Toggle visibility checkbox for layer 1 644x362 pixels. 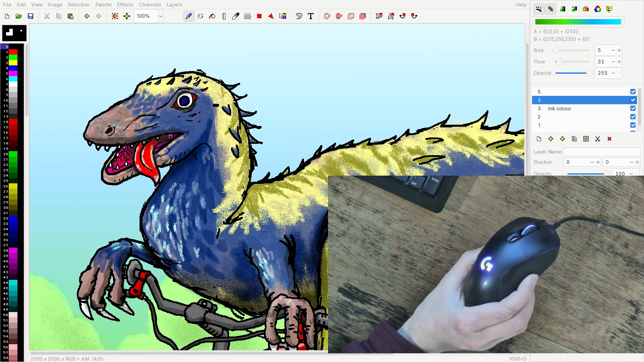point(633,125)
